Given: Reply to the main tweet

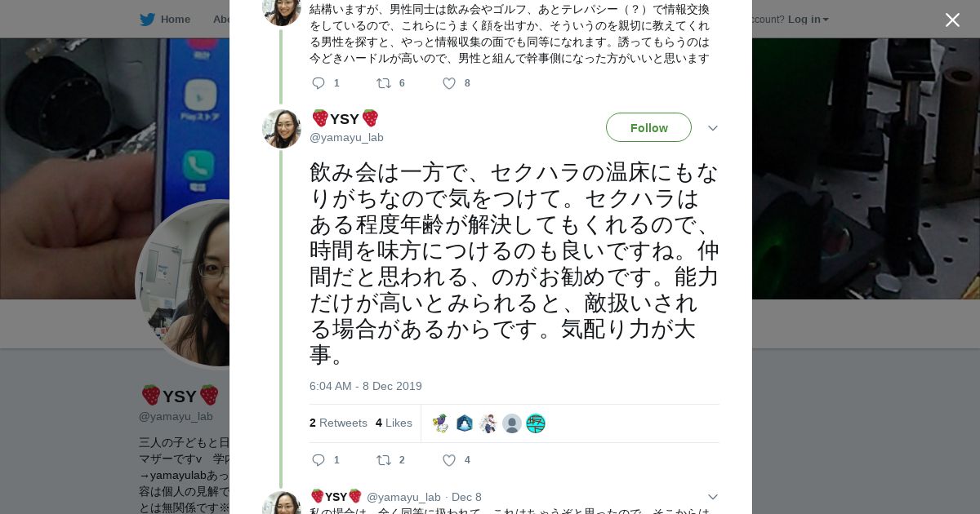Looking at the screenshot, I should pyautogui.click(x=318, y=460).
